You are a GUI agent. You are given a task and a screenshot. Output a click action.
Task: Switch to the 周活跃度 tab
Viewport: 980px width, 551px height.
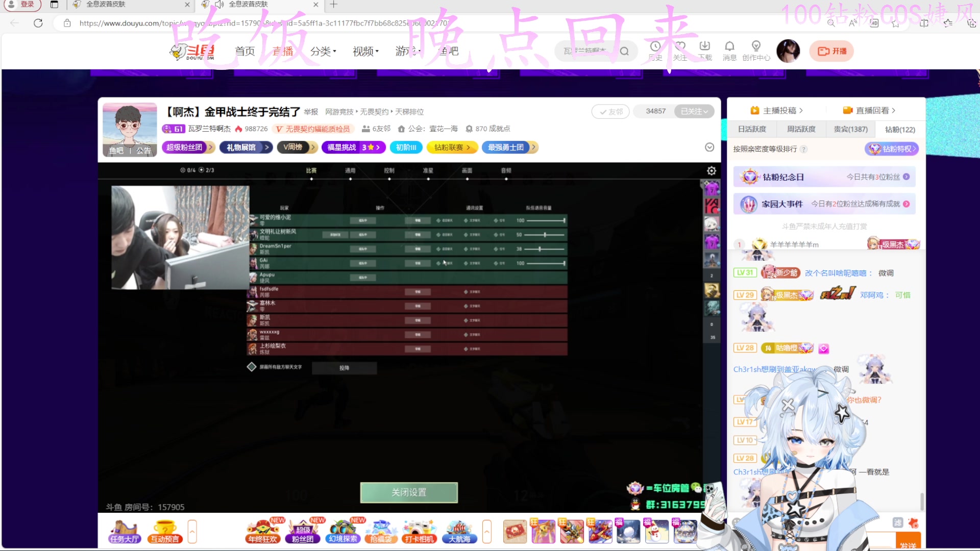click(801, 129)
